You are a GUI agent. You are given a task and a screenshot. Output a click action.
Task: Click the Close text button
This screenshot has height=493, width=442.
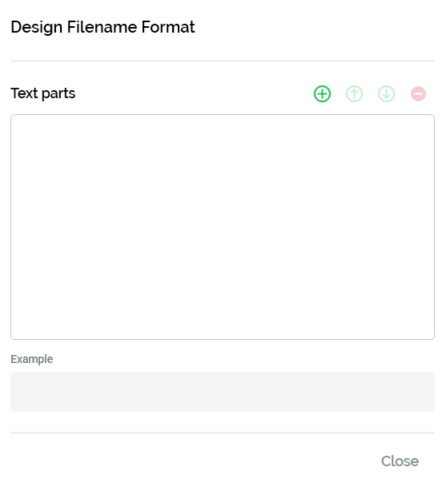tap(400, 461)
